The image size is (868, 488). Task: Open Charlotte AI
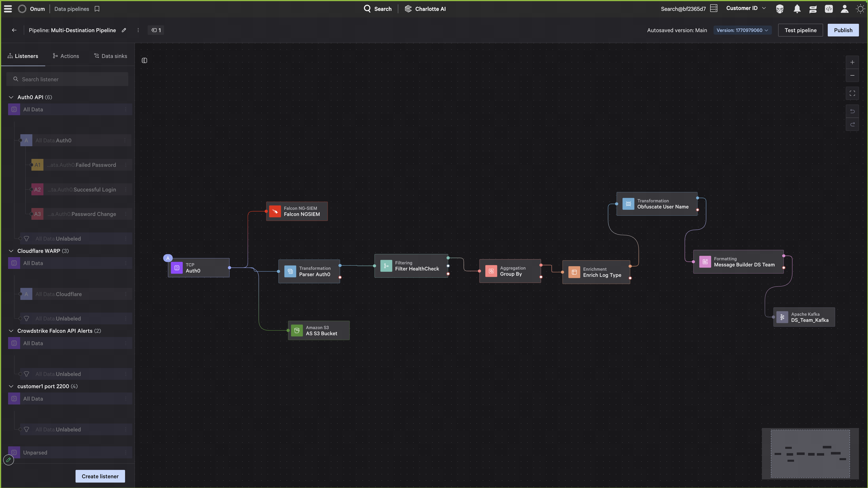click(425, 9)
